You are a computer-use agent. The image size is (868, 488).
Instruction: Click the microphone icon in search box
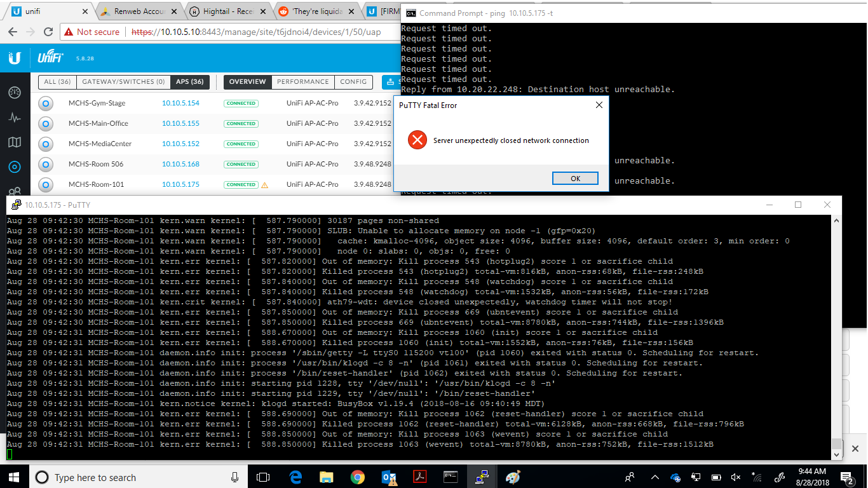tap(234, 477)
